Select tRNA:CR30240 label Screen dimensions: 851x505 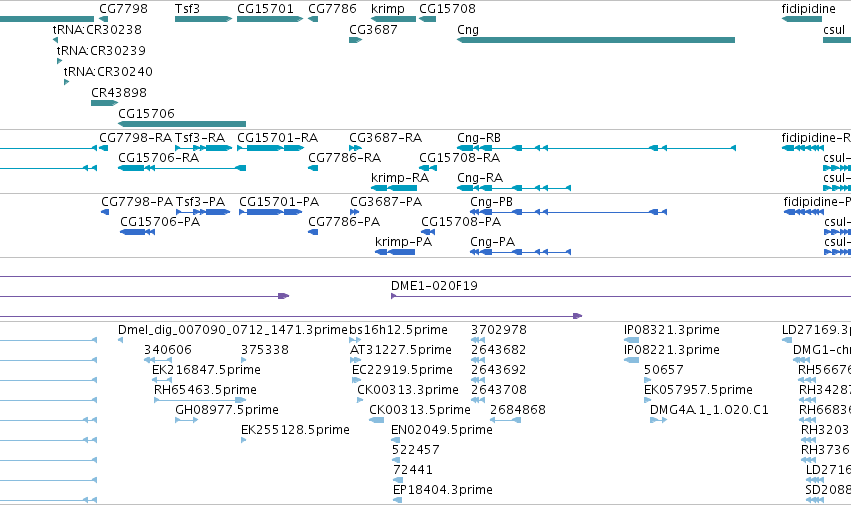click(x=108, y=72)
